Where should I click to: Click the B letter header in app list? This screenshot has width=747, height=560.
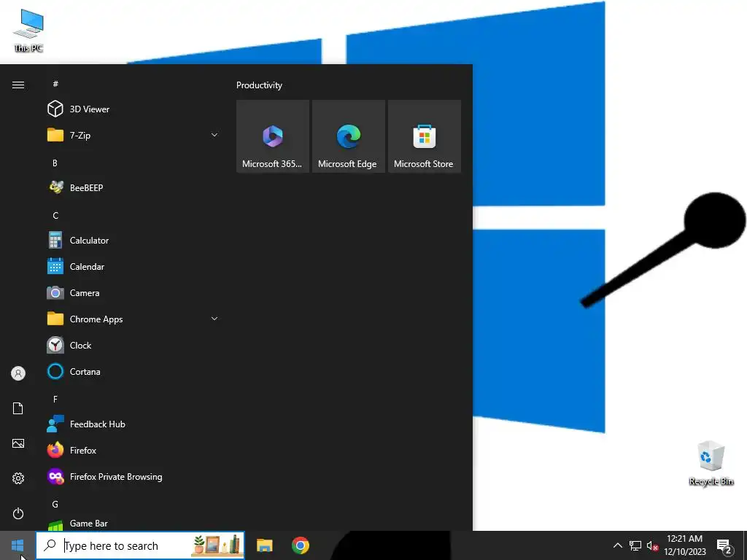point(55,163)
